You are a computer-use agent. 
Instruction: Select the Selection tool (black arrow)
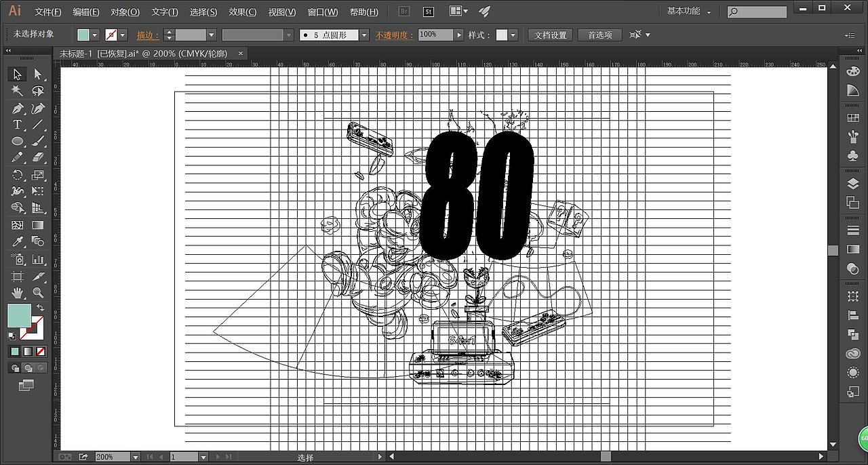click(18, 75)
